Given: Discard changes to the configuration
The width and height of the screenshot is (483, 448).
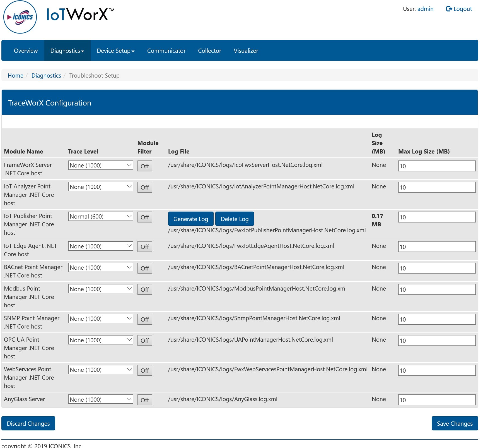Looking at the screenshot, I should (28, 423).
